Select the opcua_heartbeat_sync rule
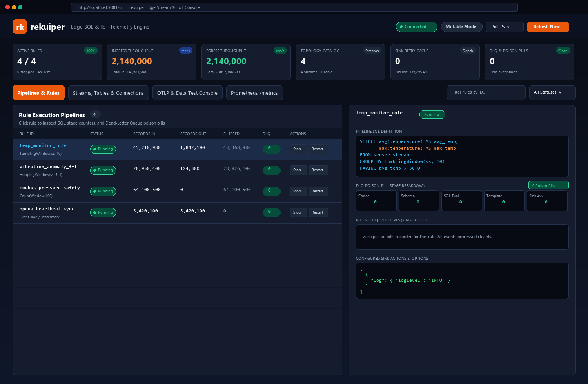 47,209
